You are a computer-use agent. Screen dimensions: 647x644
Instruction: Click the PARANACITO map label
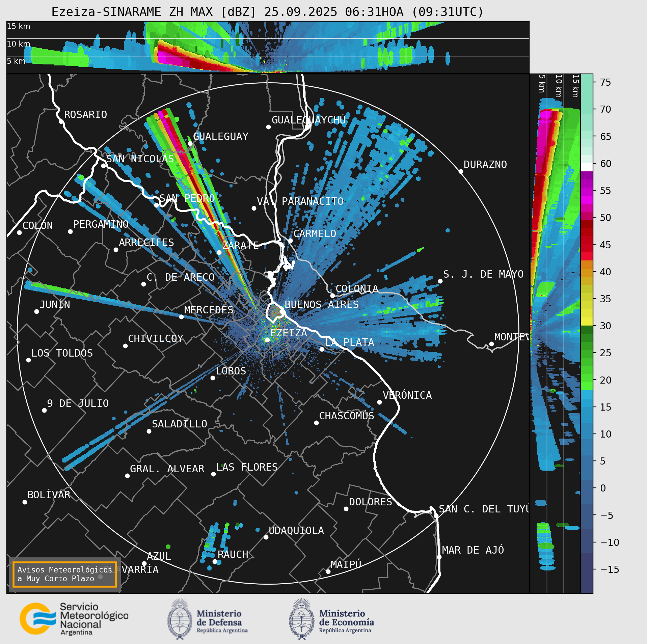(x=313, y=201)
